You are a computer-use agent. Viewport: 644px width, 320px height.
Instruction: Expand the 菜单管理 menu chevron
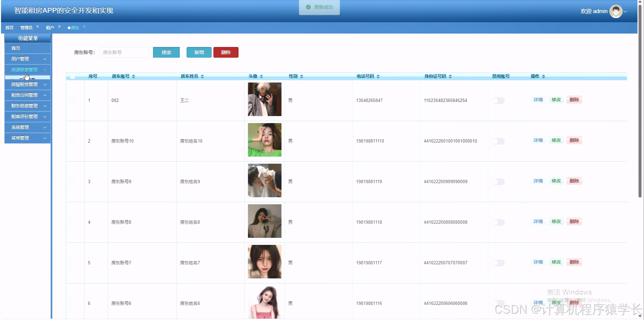45,138
